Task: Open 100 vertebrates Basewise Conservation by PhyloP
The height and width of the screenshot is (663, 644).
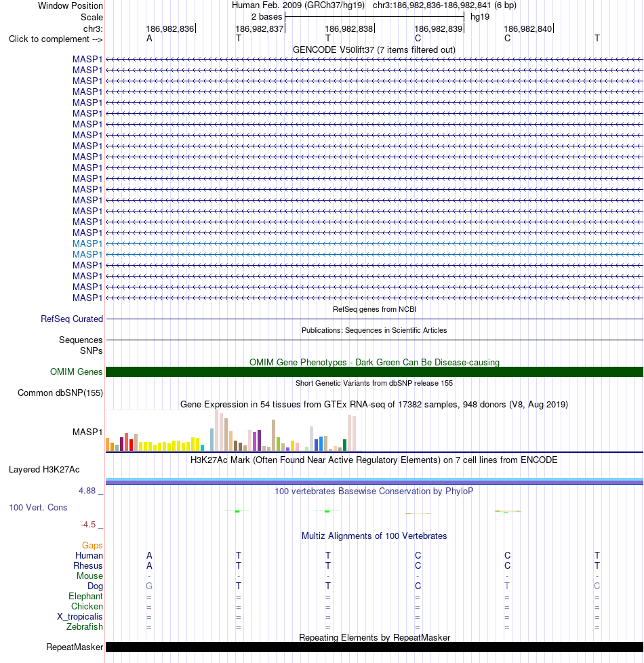Action: [374, 491]
